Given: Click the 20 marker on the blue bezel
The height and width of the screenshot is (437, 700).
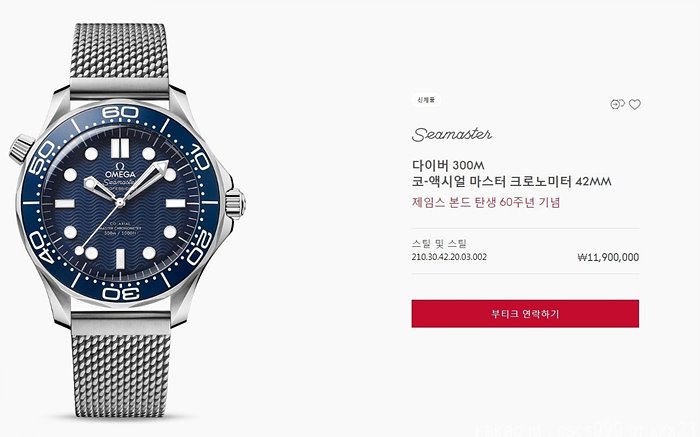Looking at the screenshot, I should [x=200, y=248].
